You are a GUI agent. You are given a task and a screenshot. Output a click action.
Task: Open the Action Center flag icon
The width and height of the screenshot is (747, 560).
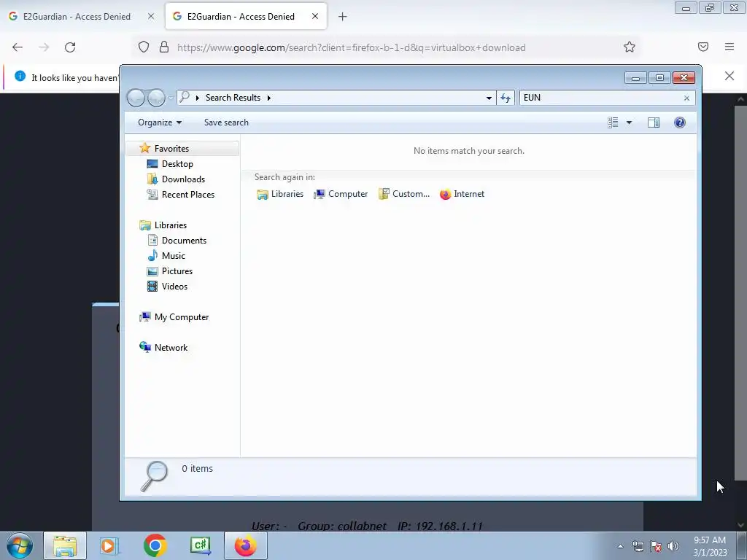(656, 546)
